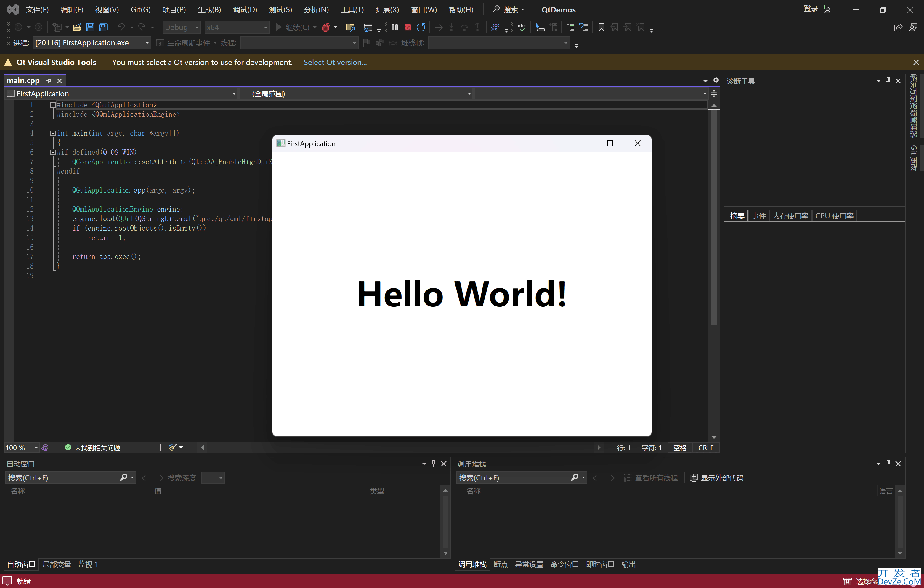Open the x64 platform dropdown

point(237,27)
